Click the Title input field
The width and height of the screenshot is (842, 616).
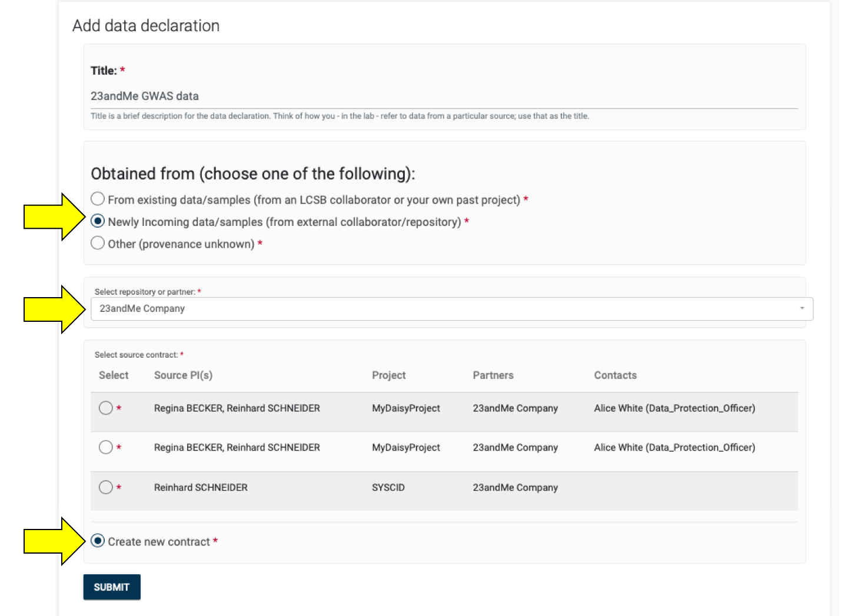point(444,96)
